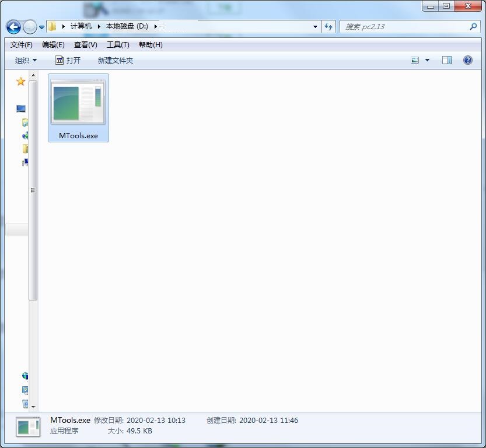Click the Forward navigation arrow button
Screen dimensions: 486x448
[x=30, y=27]
